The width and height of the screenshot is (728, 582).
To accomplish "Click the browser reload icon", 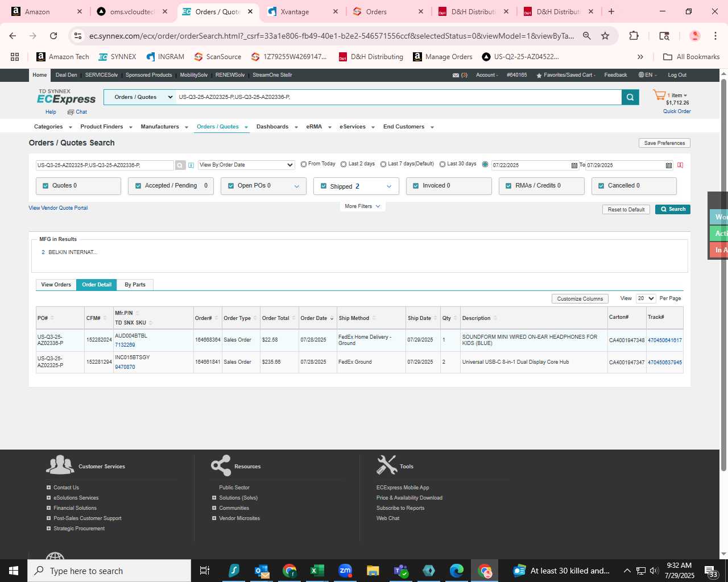I will point(53,36).
